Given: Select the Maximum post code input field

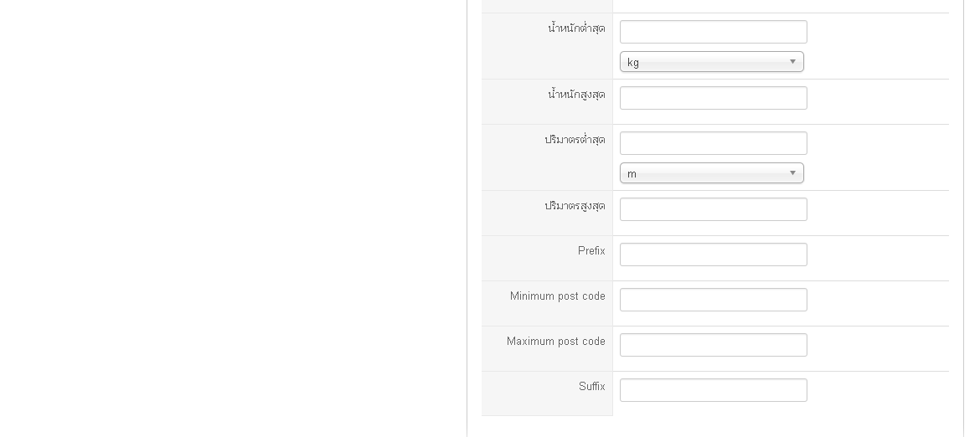Looking at the screenshot, I should click(713, 345).
